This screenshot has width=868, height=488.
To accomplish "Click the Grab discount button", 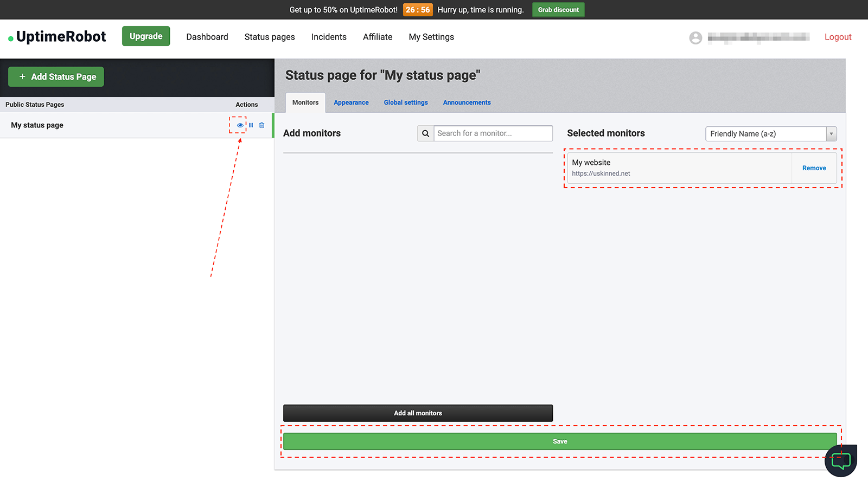I will pyautogui.click(x=558, y=9).
